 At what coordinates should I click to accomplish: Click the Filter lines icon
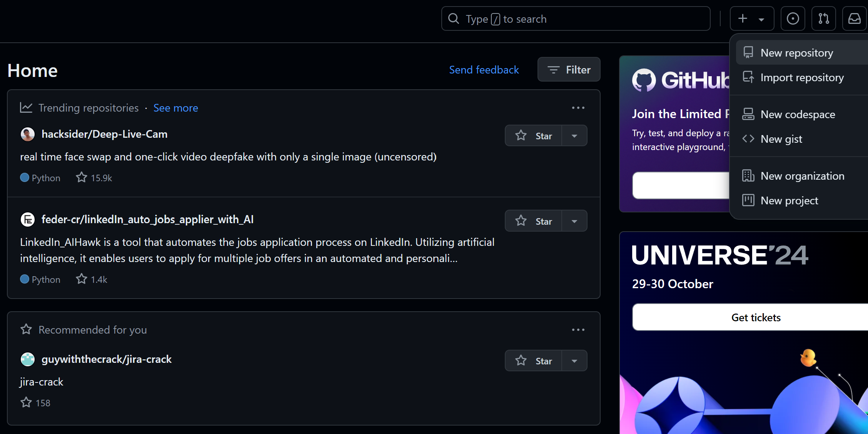tap(553, 70)
